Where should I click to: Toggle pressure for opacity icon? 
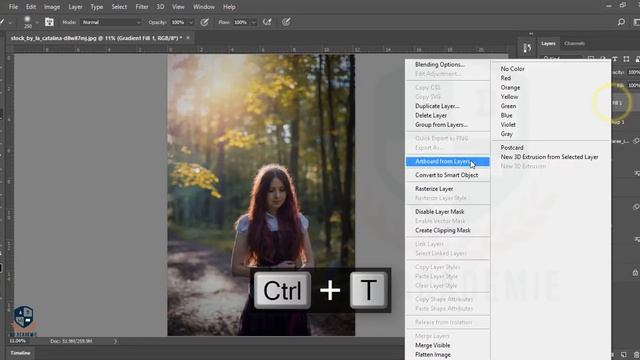[x=204, y=22]
